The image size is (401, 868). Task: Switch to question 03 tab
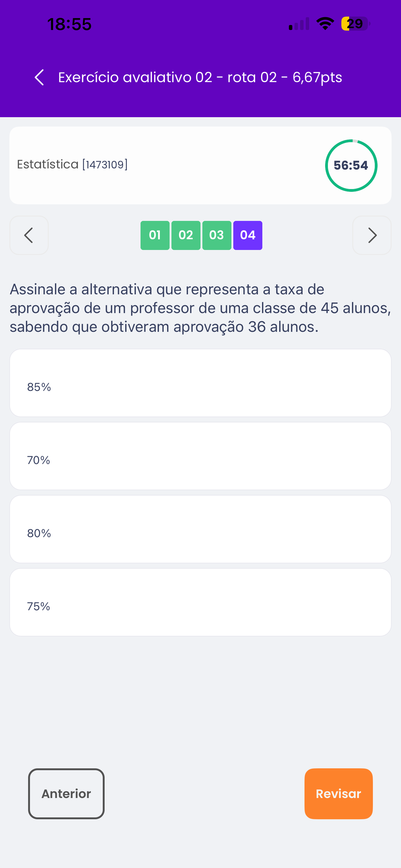[217, 236]
